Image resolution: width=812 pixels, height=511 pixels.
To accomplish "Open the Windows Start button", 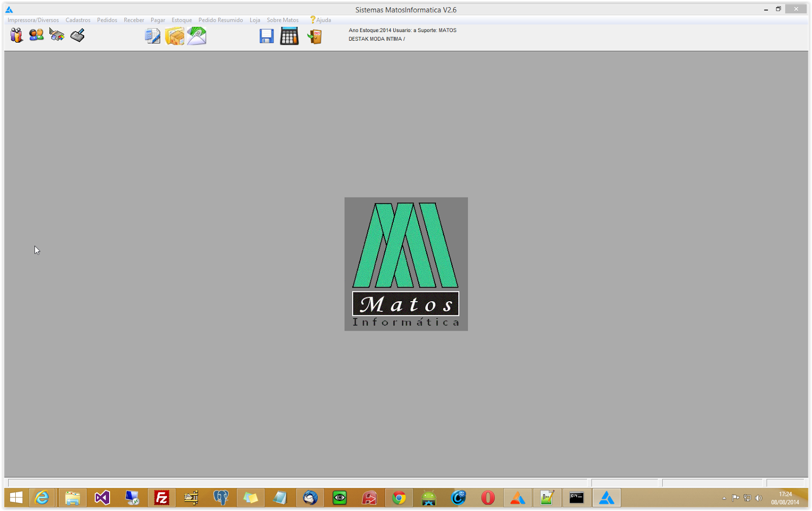I will click(x=16, y=498).
